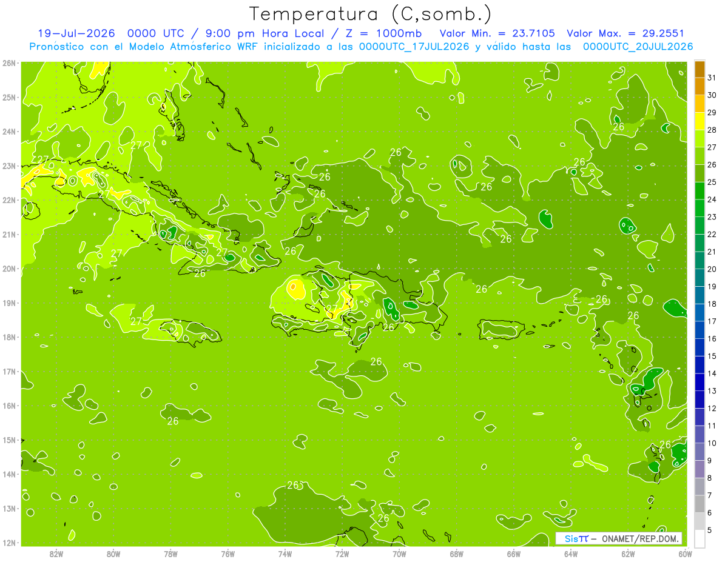The height and width of the screenshot is (562, 728).
Task: Click the '64W' longitude axis label
Action: coord(571,553)
